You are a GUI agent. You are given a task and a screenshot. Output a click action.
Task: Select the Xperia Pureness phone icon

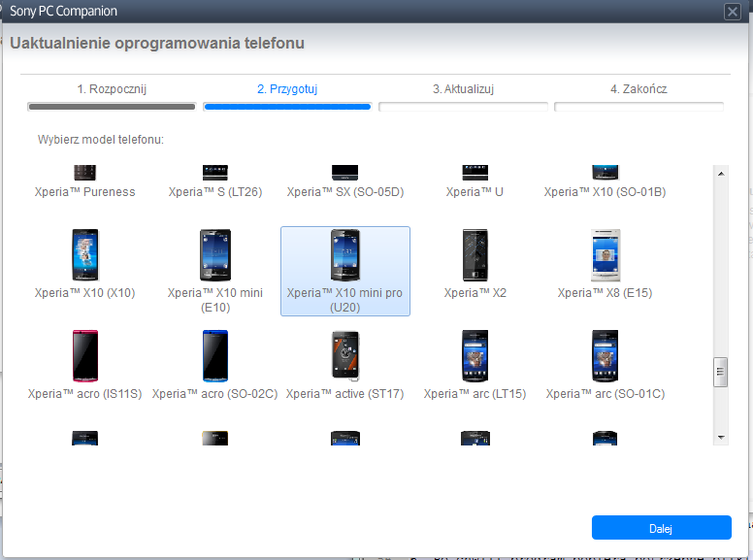[x=85, y=173]
